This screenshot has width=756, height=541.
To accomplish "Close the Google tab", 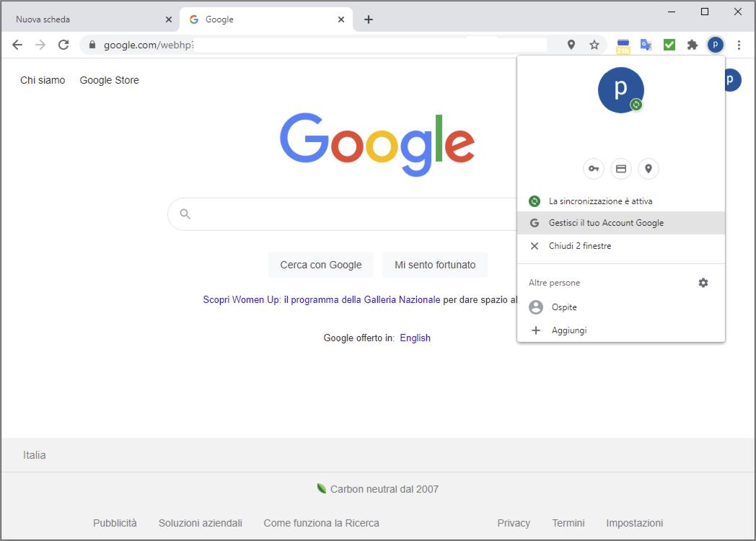I will tap(341, 19).
